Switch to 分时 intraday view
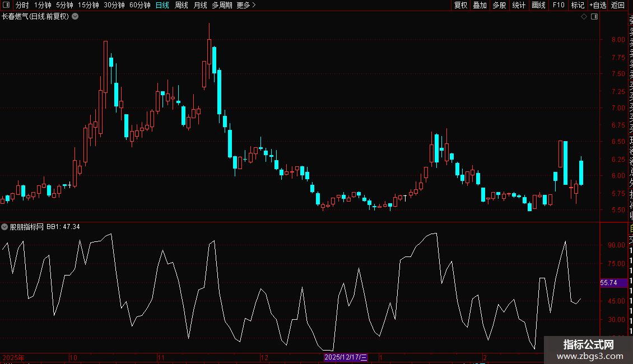The width and height of the screenshot is (633, 364). (22, 5)
